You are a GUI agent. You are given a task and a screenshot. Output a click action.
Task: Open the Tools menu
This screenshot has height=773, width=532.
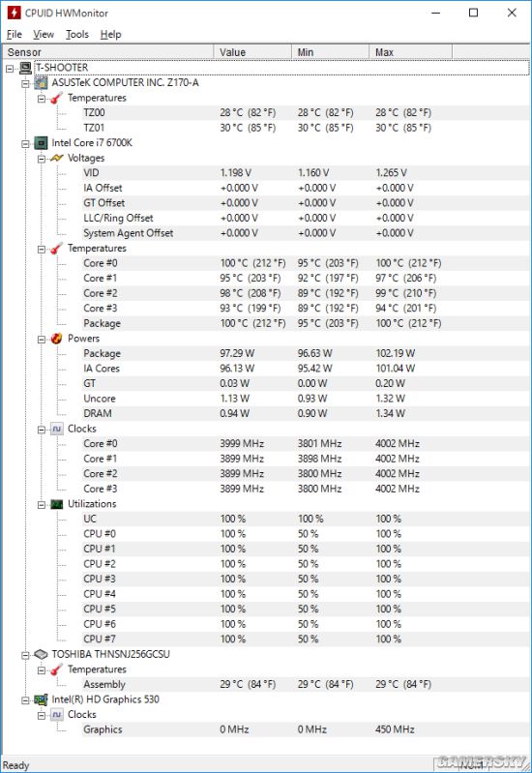click(77, 34)
